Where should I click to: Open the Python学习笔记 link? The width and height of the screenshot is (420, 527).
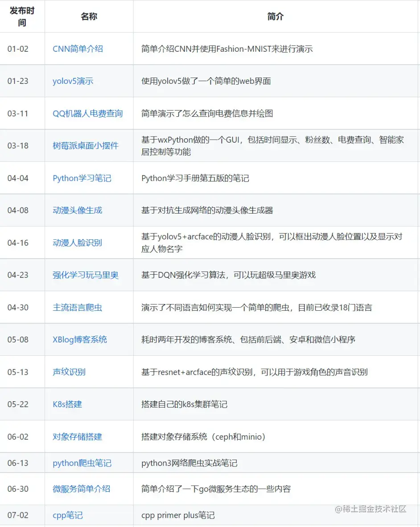(x=82, y=178)
